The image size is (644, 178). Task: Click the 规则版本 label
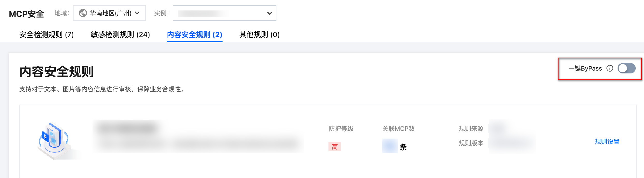tap(471, 143)
